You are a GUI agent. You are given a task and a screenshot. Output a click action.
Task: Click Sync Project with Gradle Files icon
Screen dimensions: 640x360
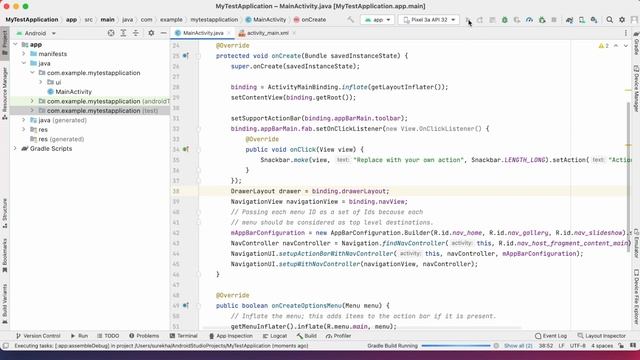569,20
